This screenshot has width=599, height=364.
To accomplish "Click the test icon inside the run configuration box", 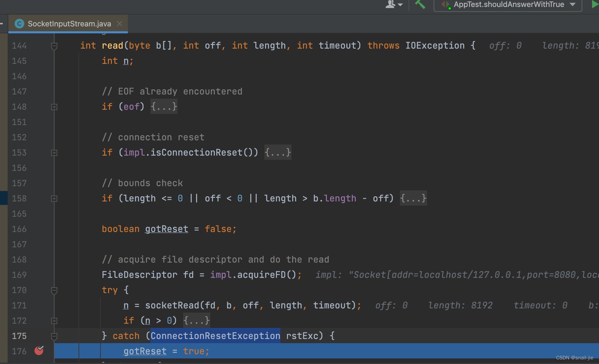I will tap(445, 5).
